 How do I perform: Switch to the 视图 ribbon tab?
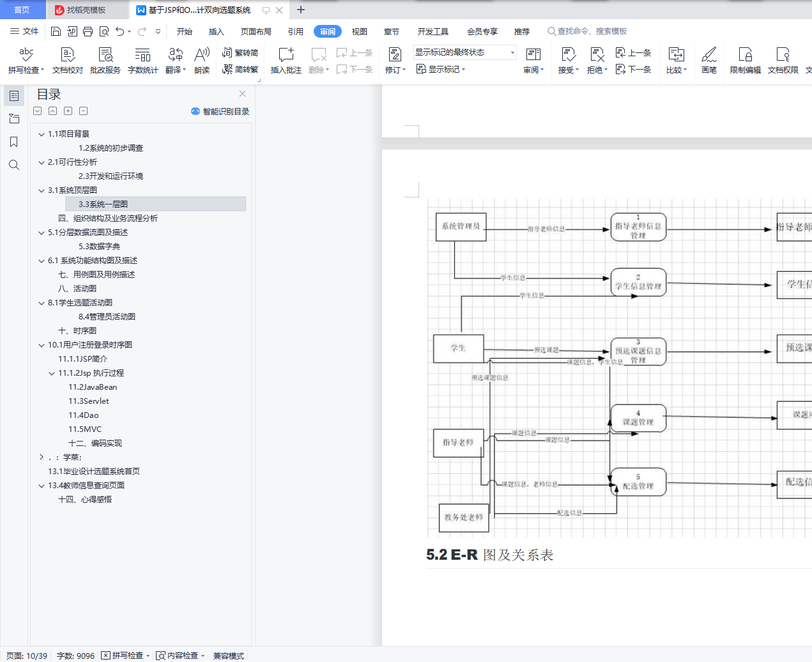point(360,31)
